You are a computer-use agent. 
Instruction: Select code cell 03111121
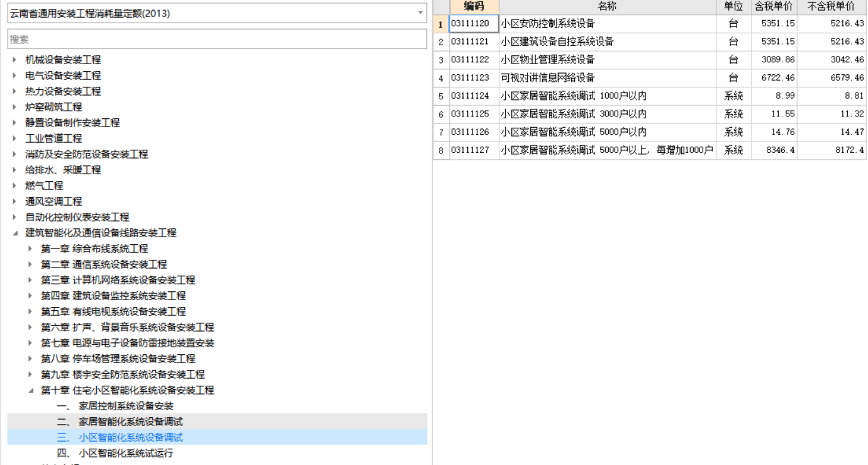tap(474, 42)
